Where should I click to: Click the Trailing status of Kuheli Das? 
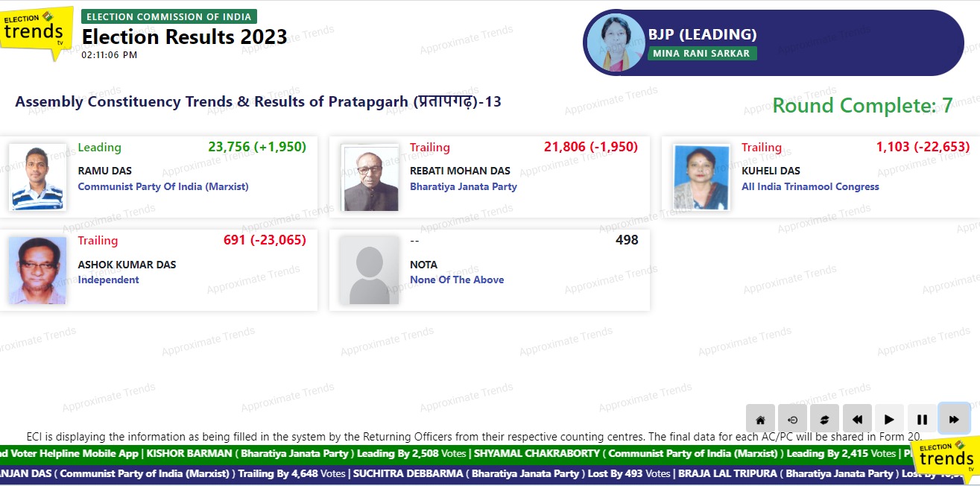point(762,148)
